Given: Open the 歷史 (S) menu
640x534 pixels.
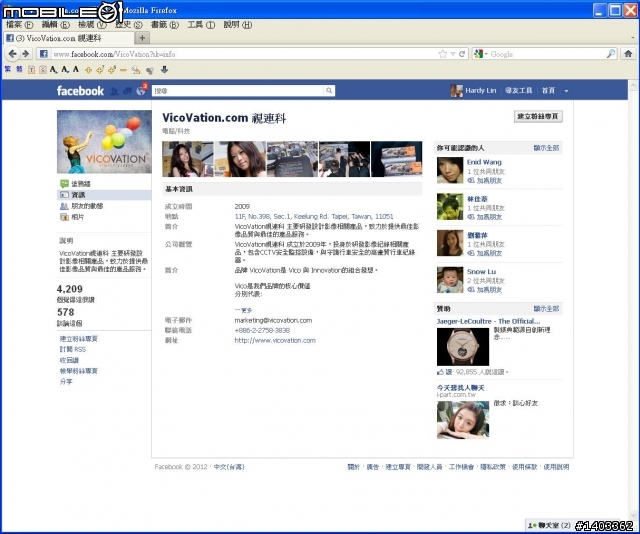Looking at the screenshot, I should click(128, 25).
